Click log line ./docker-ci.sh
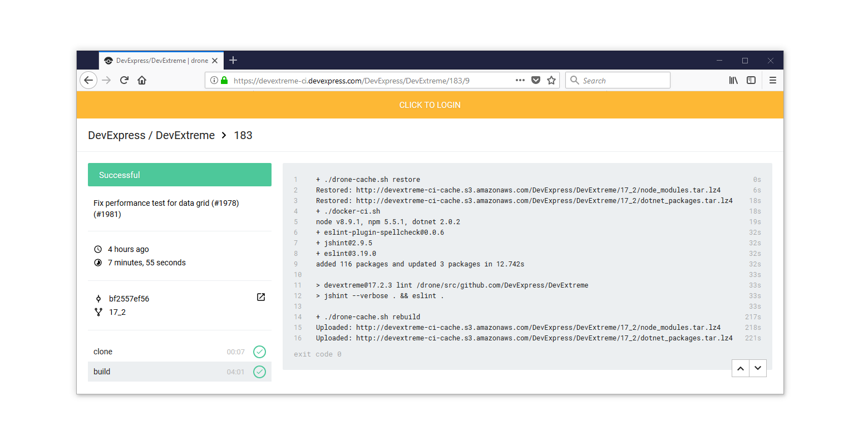The width and height of the screenshot is (868, 445). click(348, 211)
